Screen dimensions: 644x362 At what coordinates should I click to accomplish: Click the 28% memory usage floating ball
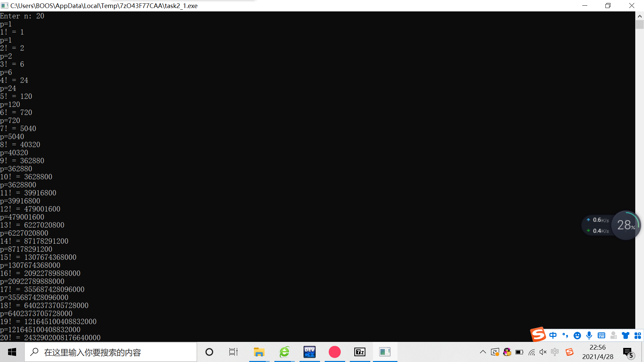626,225
